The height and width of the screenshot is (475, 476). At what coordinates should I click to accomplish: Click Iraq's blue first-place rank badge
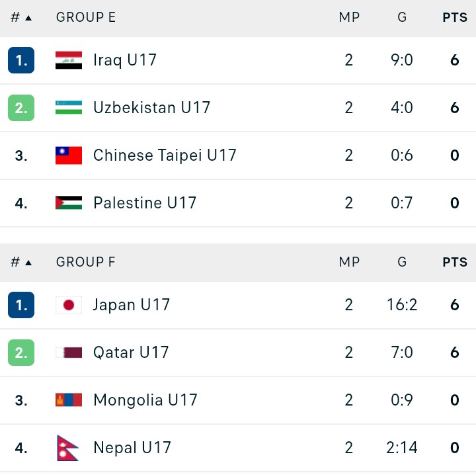(21, 60)
